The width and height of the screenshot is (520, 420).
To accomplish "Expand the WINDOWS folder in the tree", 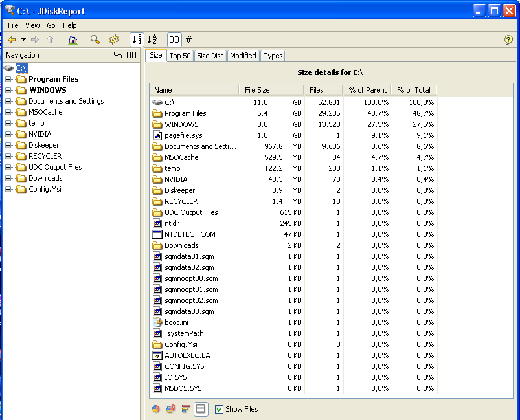I will tap(8, 90).
